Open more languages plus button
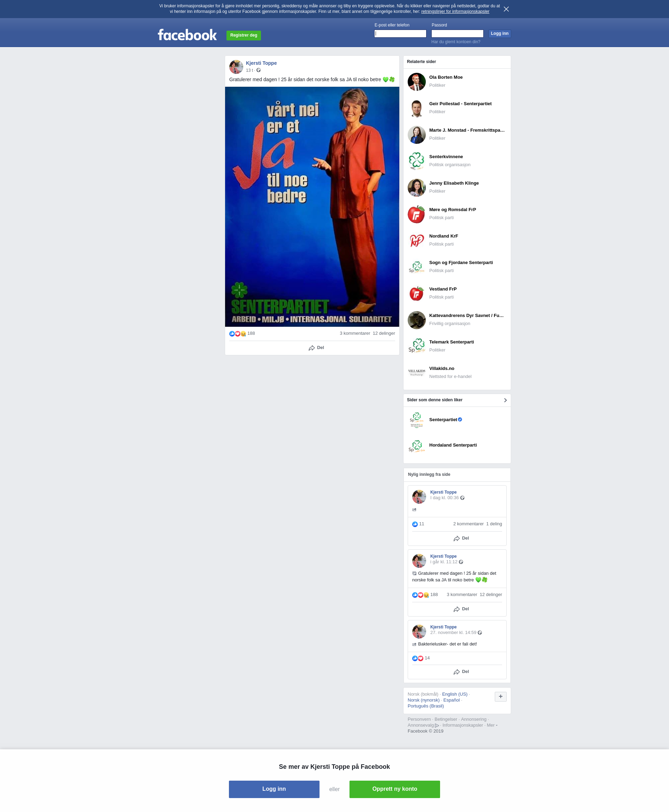Image resolution: width=669 pixels, height=812 pixels. (x=501, y=696)
